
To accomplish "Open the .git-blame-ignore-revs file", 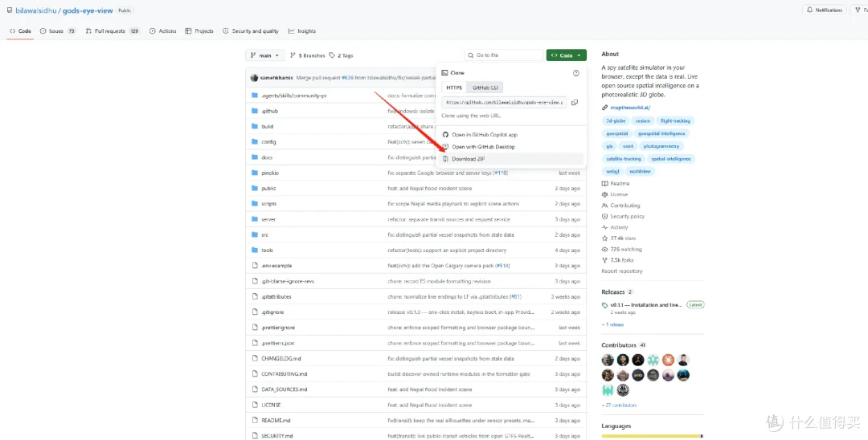I will coord(287,281).
